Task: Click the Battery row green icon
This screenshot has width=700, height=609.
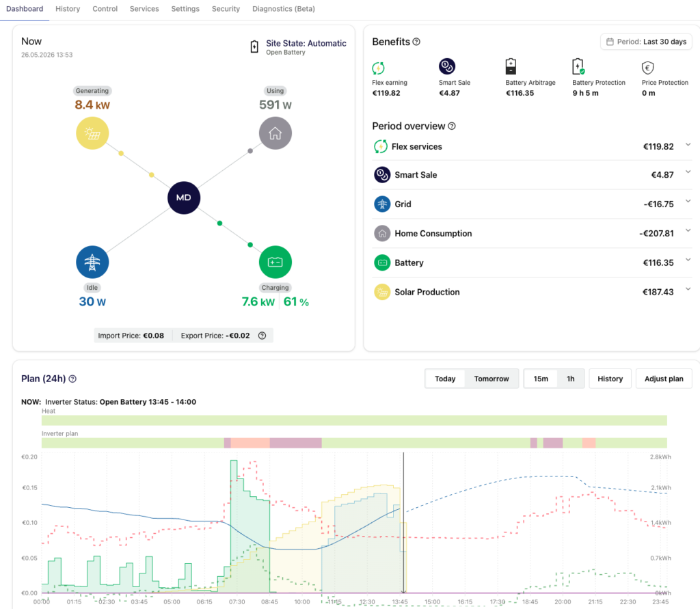Action: 382,263
